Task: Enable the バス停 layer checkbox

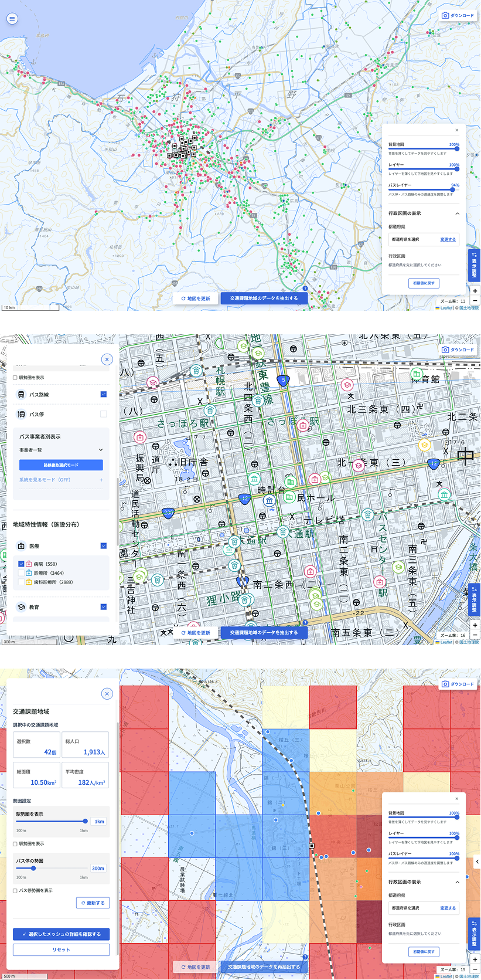Action: [104, 414]
